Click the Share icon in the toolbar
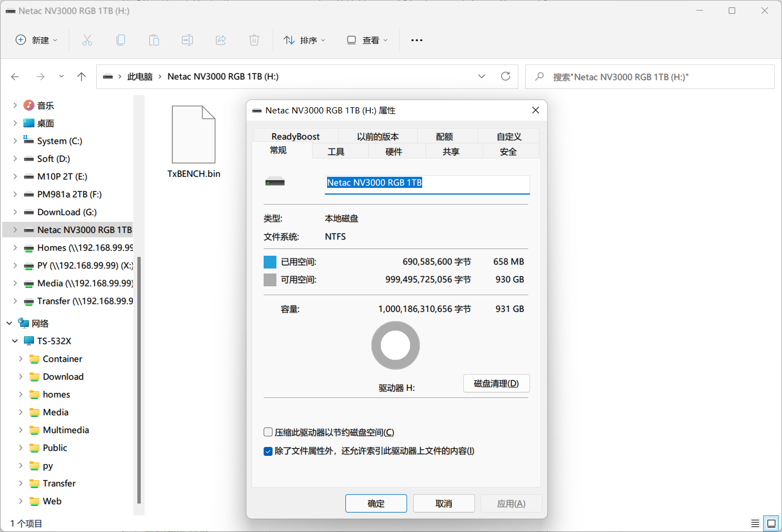The image size is (782, 532). (221, 39)
